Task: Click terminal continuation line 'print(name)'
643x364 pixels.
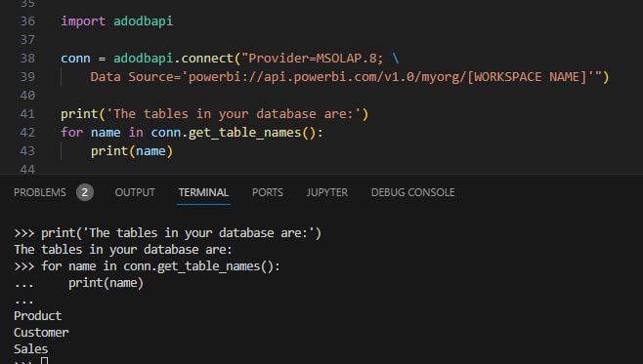Action: tap(106, 283)
